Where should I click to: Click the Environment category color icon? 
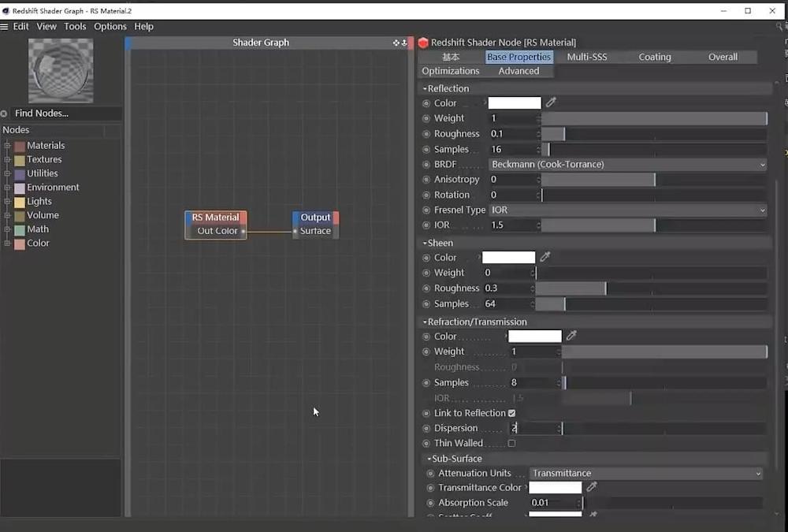point(20,188)
